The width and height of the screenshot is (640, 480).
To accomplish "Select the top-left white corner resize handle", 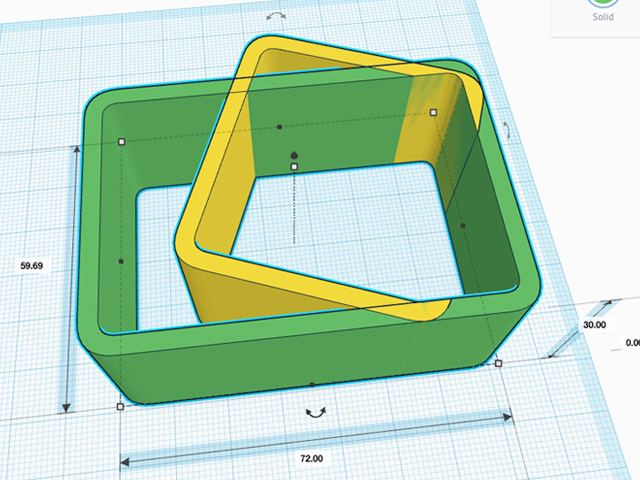I will (x=122, y=142).
